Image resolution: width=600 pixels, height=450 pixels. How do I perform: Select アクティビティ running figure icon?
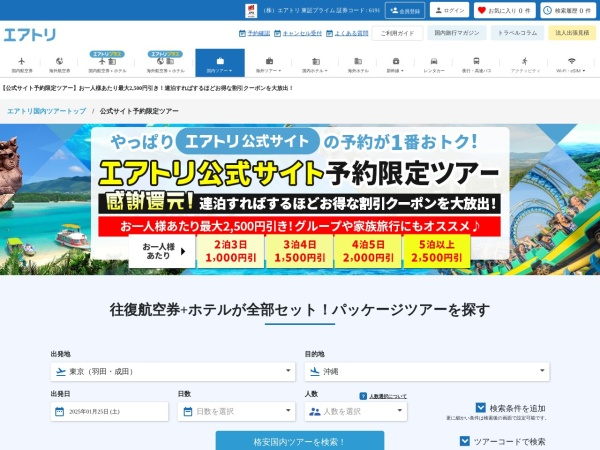point(525,61)
